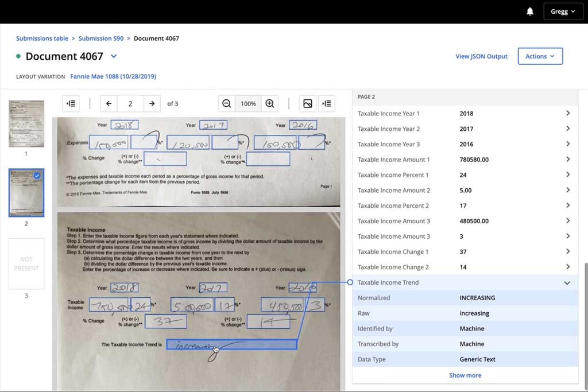Select page 2 thumbnail
This screenshot has width=588, height=392.
[26, 193]
